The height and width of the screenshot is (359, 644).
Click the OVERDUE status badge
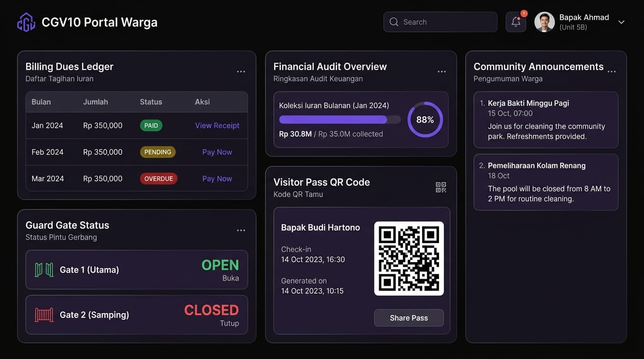coord(159,179)
